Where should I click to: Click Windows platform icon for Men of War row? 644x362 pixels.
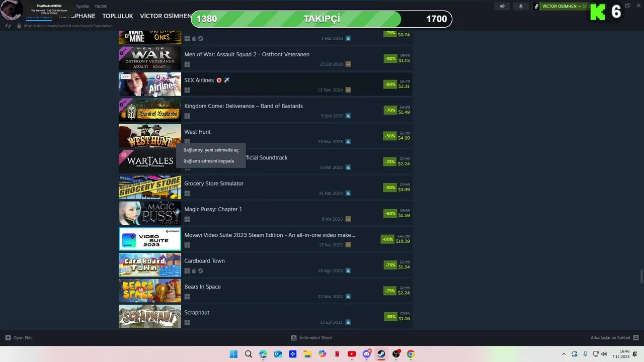[187, 64]
